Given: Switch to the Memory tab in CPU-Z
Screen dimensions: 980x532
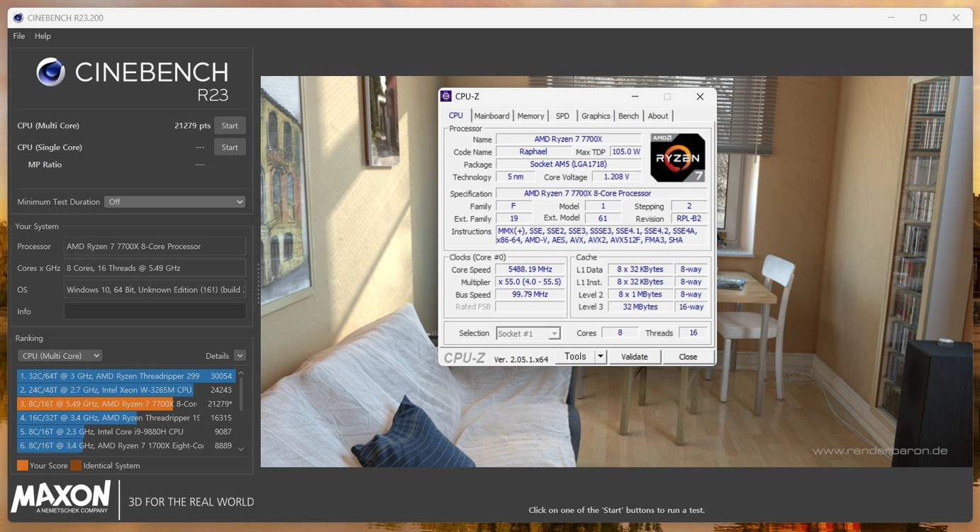Looking at the screenshot, I should click(x=530, y=116).
